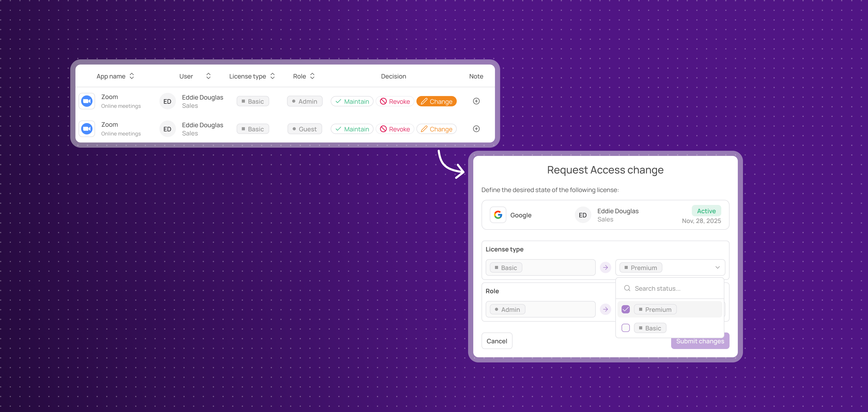Click the Google logo in license card
Image resolution: width=868 pixels, height=412 pixels.
[x=498, y=215]
